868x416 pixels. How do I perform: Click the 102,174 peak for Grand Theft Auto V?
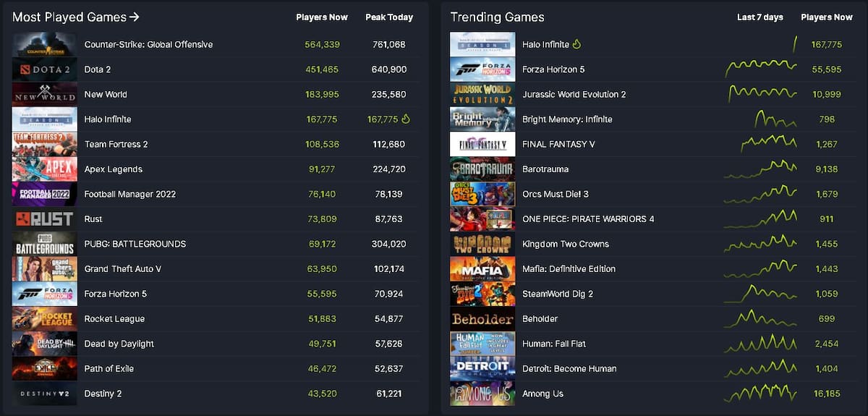coord(388,269)
